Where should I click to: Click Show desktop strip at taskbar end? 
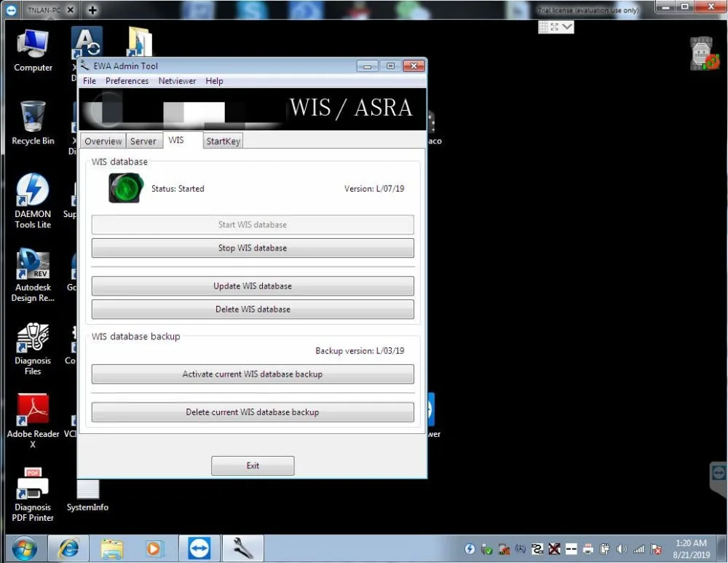[721, 548]
